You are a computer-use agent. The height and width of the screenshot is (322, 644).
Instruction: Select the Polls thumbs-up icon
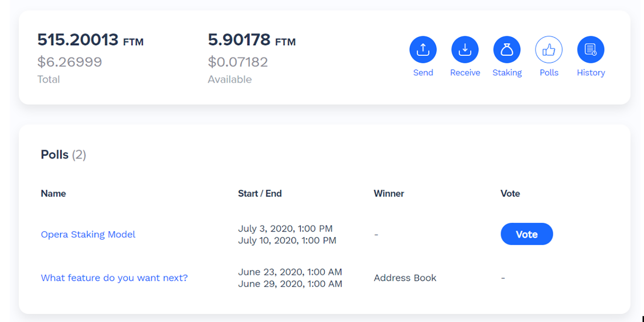(x=549, y=50)
